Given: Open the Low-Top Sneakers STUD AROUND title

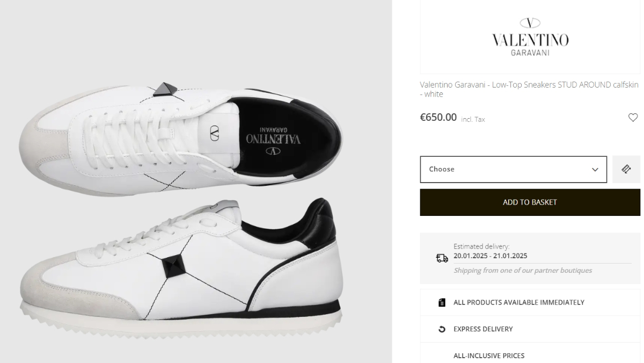Looking at the screenshot, I should click(x=529, y=89).
